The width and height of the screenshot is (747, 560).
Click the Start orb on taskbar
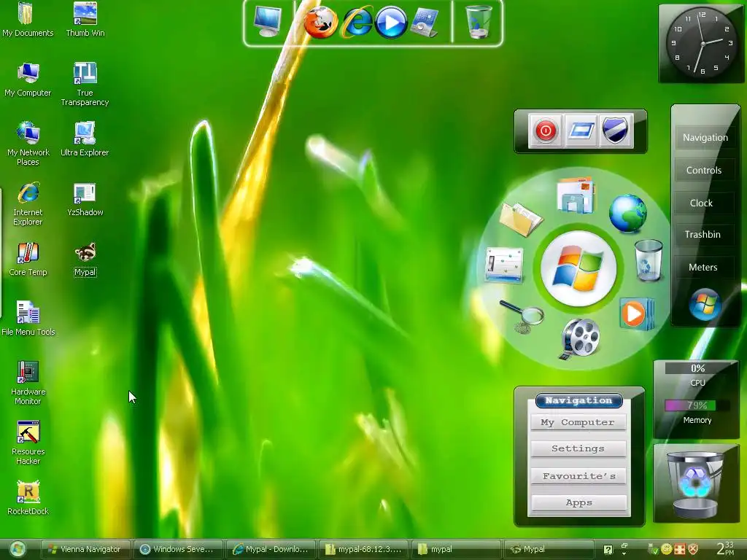(x=18, y=549)
